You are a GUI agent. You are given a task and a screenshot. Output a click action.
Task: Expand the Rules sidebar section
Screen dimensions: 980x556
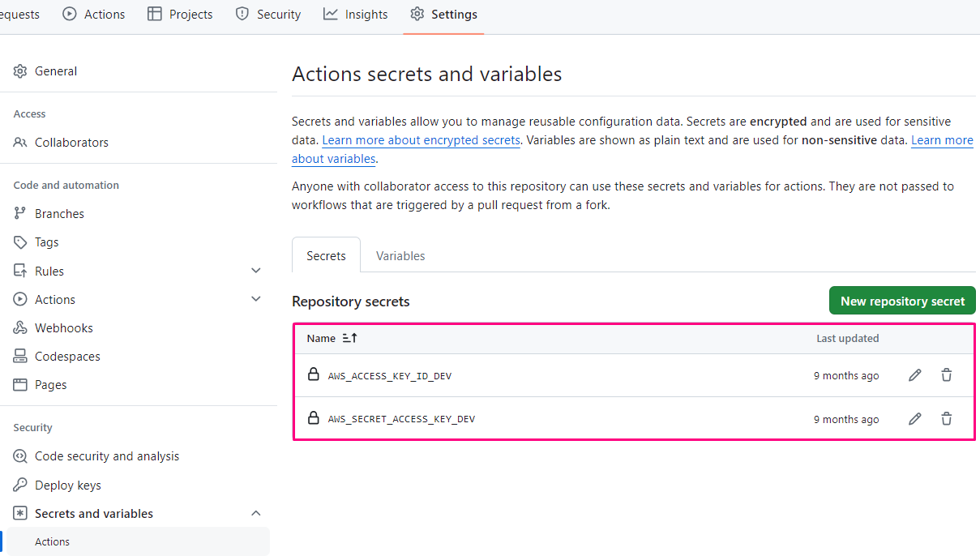tap(256, 271)
